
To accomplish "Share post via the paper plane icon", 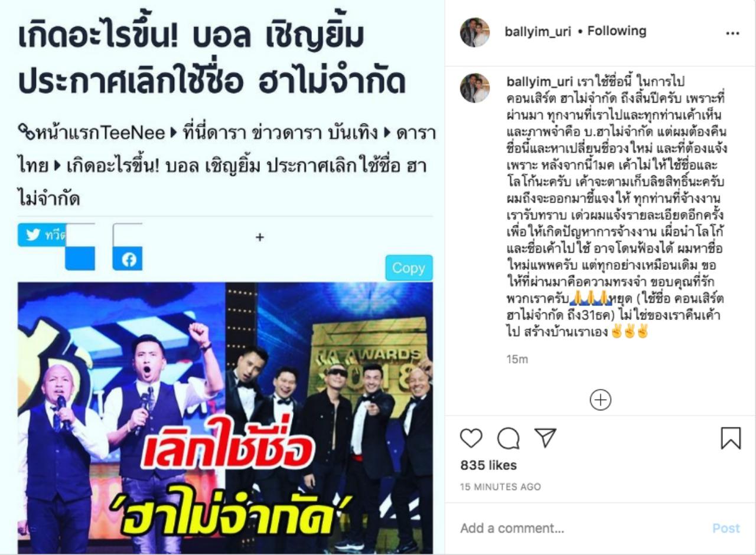I will point(545,438).
